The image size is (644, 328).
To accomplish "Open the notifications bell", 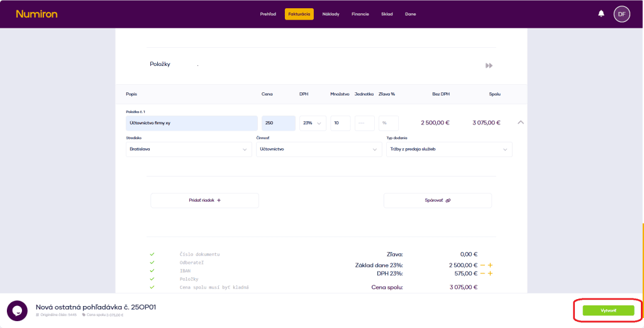I will click(601, 14).
